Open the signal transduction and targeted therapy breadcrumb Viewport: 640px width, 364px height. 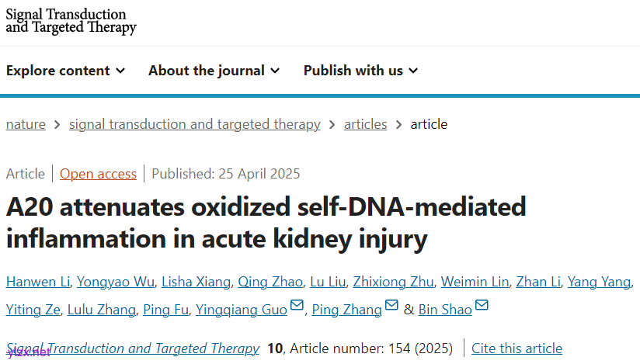[194, 124]
